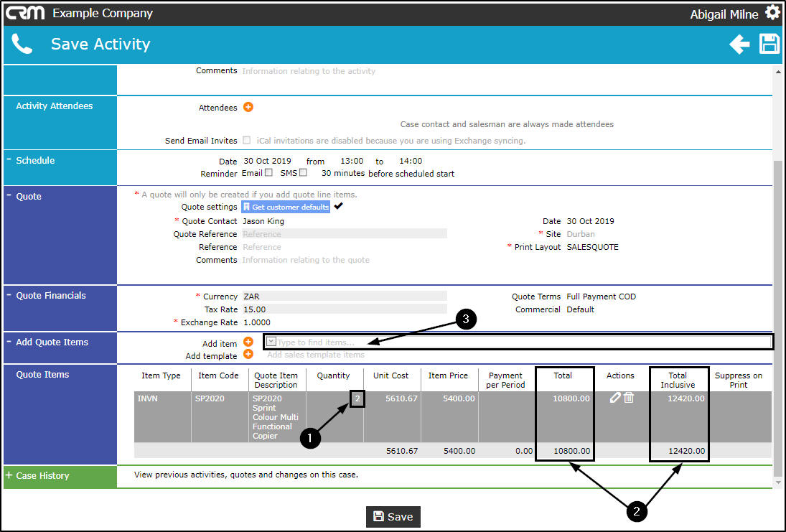Image resolution: width=786 pixels, height=532 pixels.
Task: Click the scrollbar down arrow
Action: [x=778, y=482]
